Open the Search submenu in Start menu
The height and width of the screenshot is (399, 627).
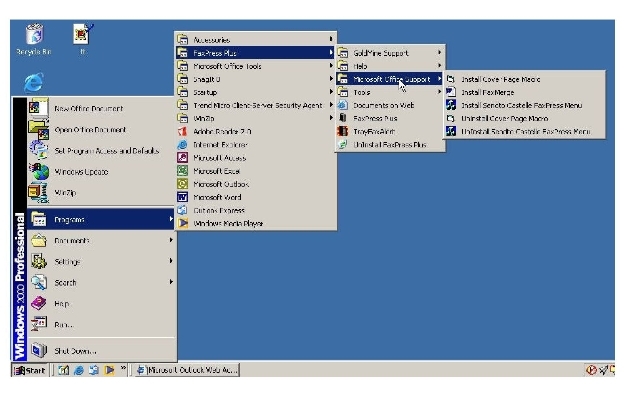pyautogui.click(x=102, y=282)
